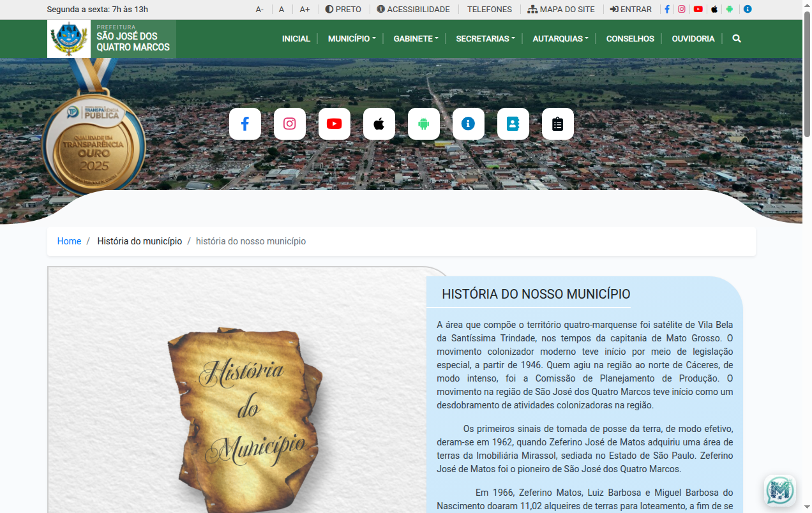812x513 pixels.
Task: Click the large Facebook button on banner
Action: click(245, 124)
